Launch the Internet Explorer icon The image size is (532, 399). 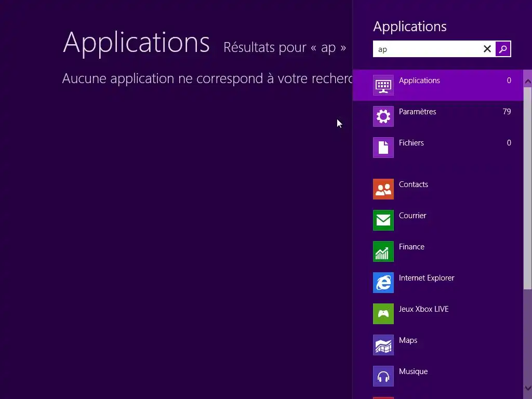pos(383,283)
